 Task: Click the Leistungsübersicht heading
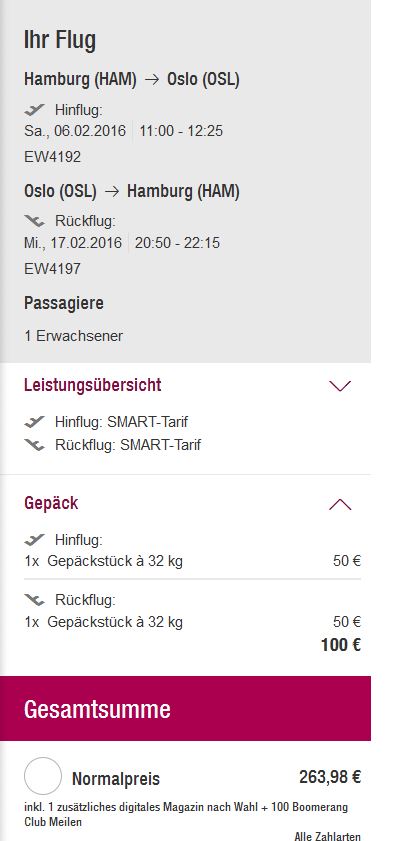(93, 385)
